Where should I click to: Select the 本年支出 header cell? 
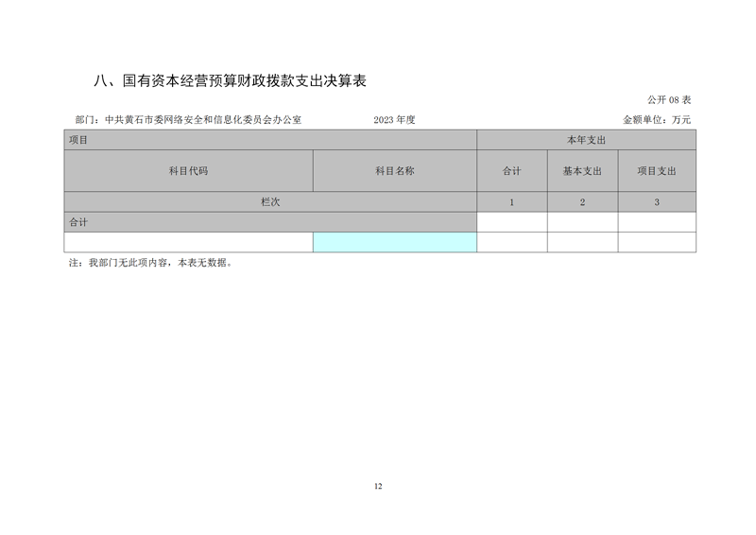pyautogui.click(x=586, y=140)
